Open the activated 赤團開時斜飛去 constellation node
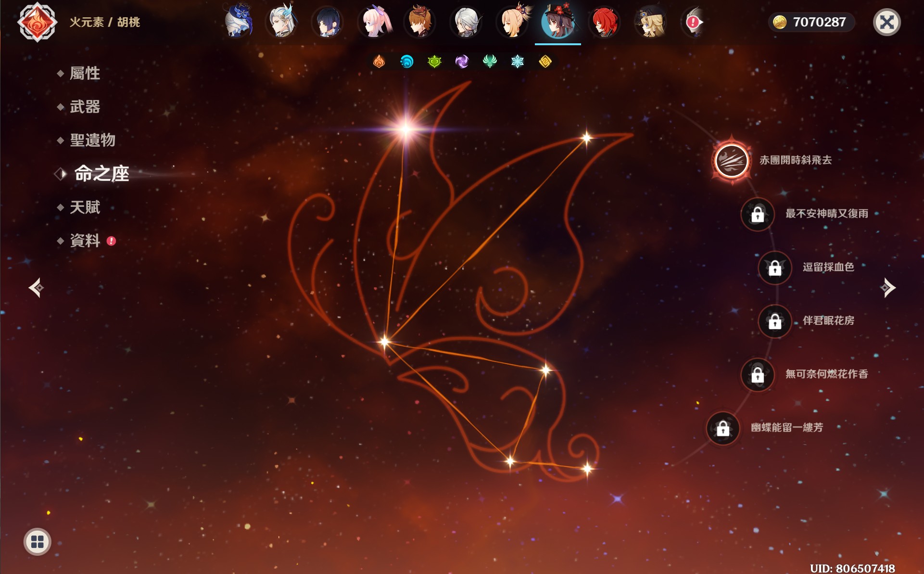924x574 pixels. click(731, 161)
